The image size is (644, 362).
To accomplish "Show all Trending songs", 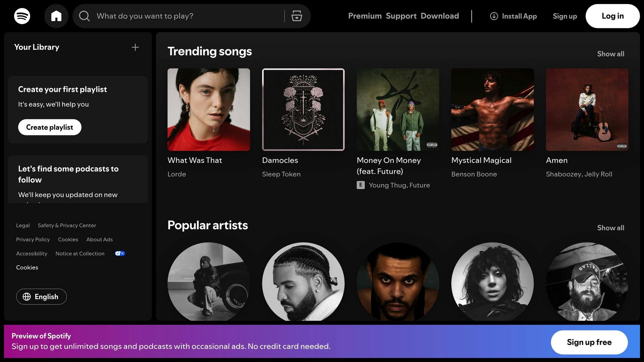I will (611, 54).
